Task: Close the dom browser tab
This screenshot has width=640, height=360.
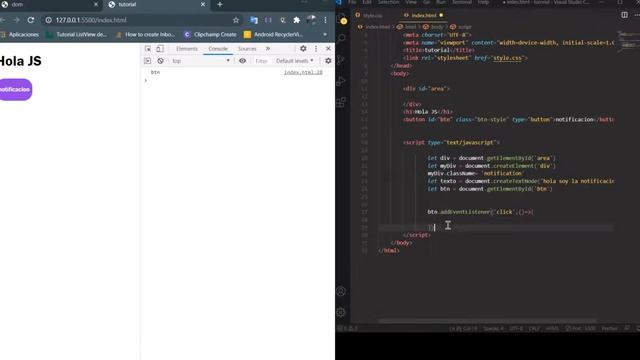Action: pos(96,4)
